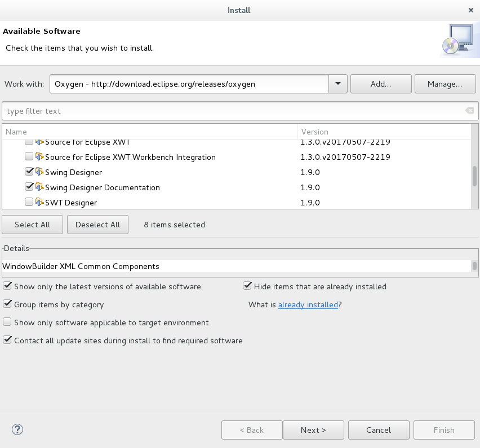Open the Work with dropdown arrow

338,84
